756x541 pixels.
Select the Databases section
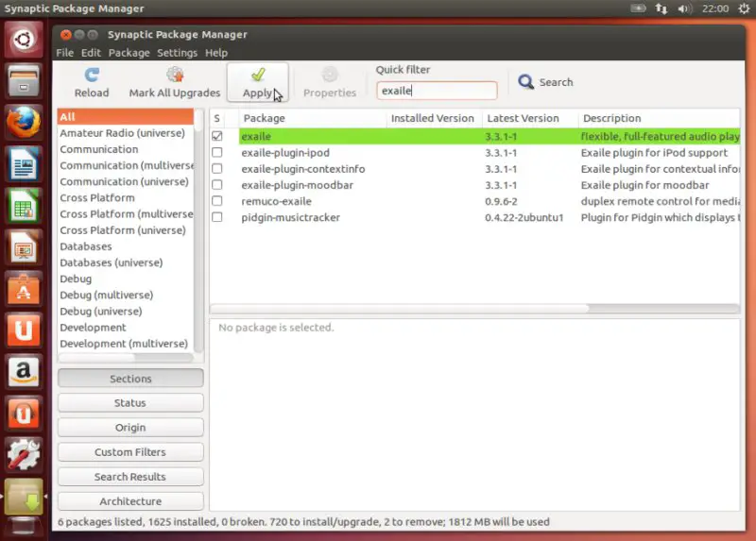click(126, 246)
